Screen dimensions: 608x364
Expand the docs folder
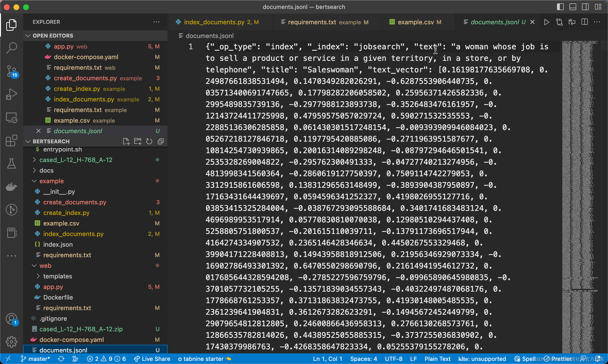tap(46, 170)
